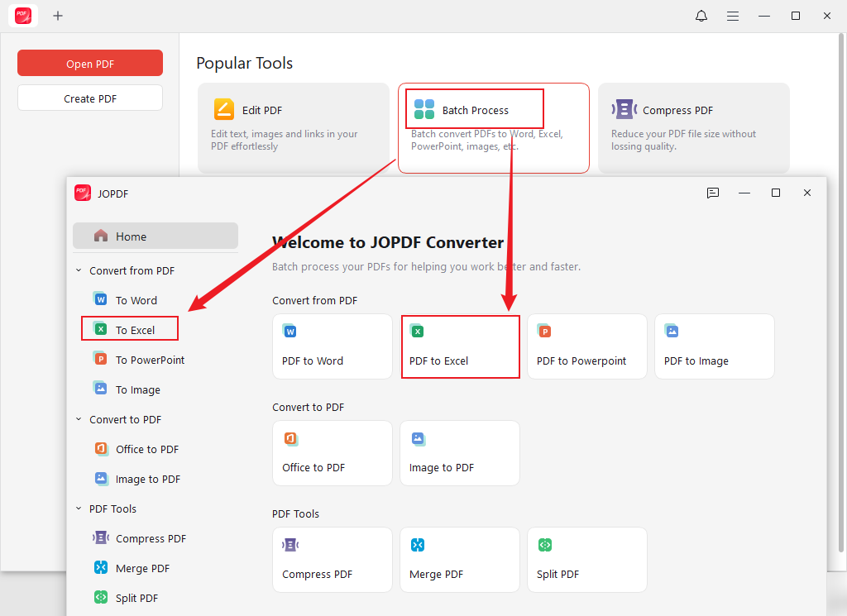Image resolution: width=847 pixels, height=616 pixels.
Task: Collapse the Convert to PDF section
Action: [79, 419]
